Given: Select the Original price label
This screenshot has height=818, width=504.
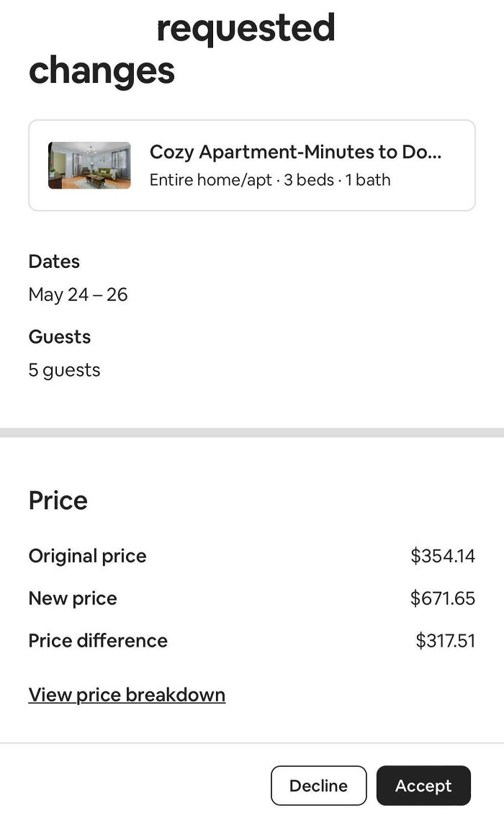Looking at the screenshot, I should point(87,555).
